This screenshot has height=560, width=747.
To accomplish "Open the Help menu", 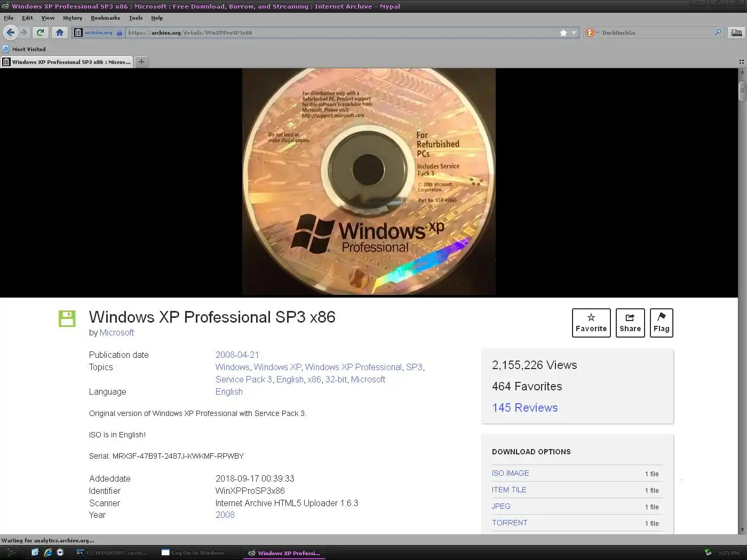I will (x=157, y=18).
